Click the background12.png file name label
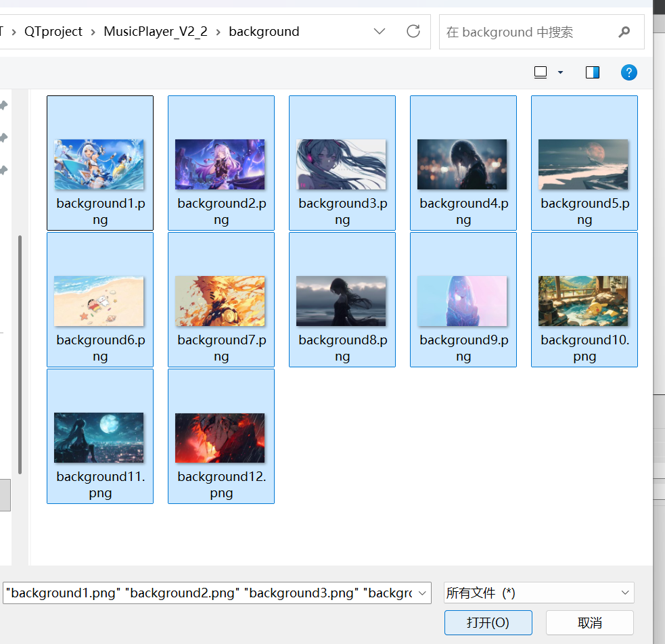 (222, 484)
